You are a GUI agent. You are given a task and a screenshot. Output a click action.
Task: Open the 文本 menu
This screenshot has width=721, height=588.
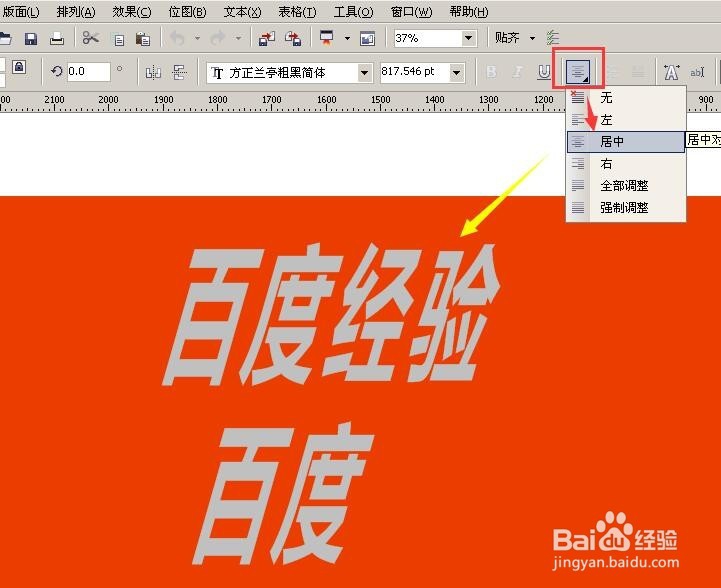pos(242,11)
